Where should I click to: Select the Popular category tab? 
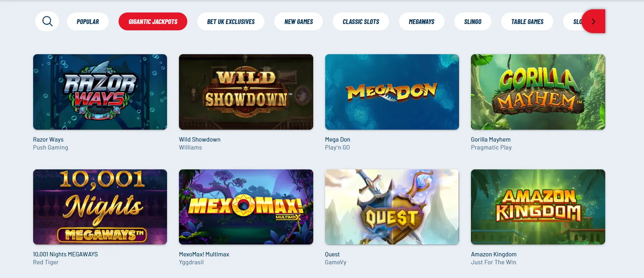(x=88, y=21)
